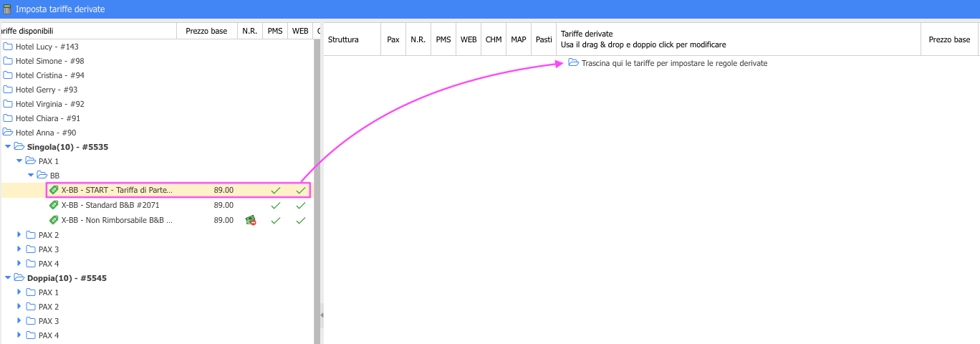The width and height of the screenshot is (980, 344).
Task: Click the Doppia(10) #5545 folder icon
Action: click(19, 277)
